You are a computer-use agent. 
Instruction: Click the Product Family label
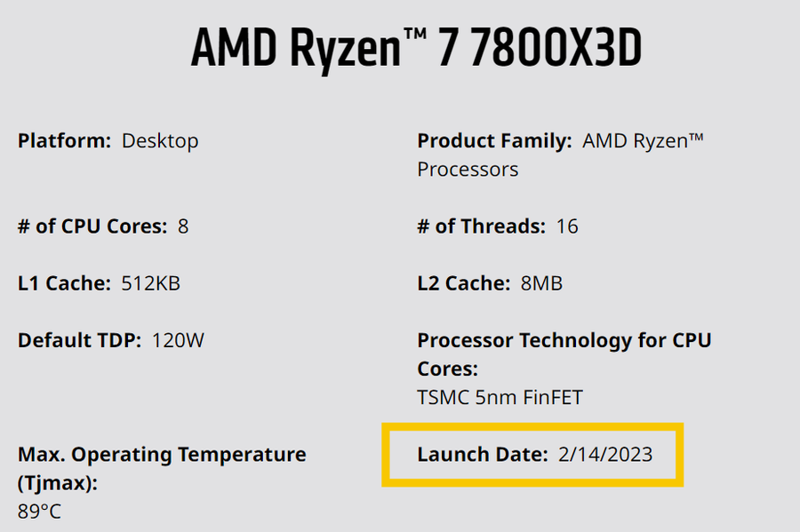tap(494, 140)
